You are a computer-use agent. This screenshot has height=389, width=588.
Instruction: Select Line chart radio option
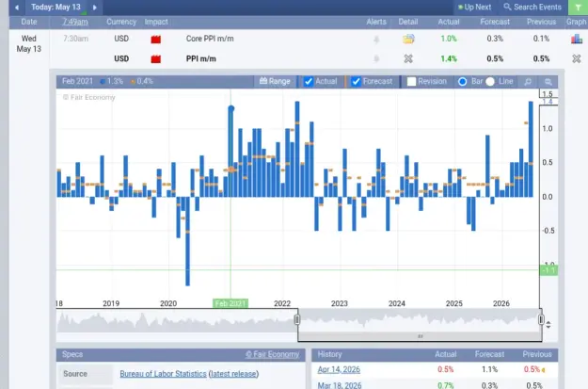coord(490,82)
